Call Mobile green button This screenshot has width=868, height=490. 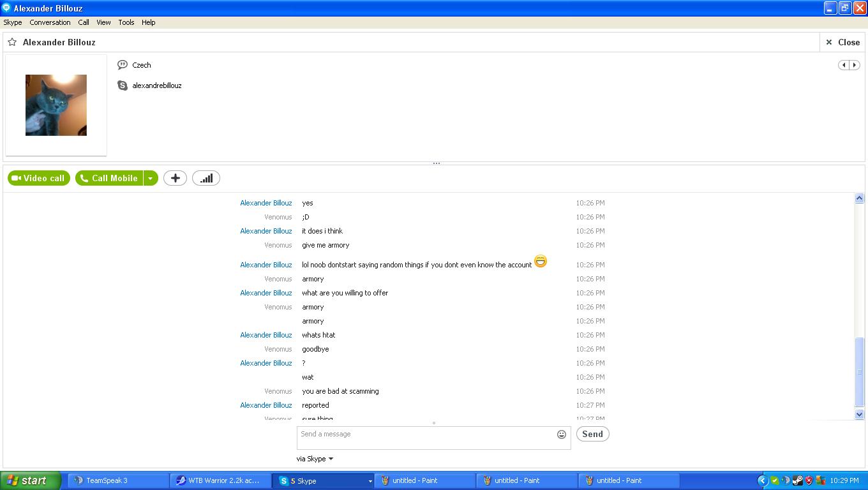pyautogui.click(x=109, y=178)
